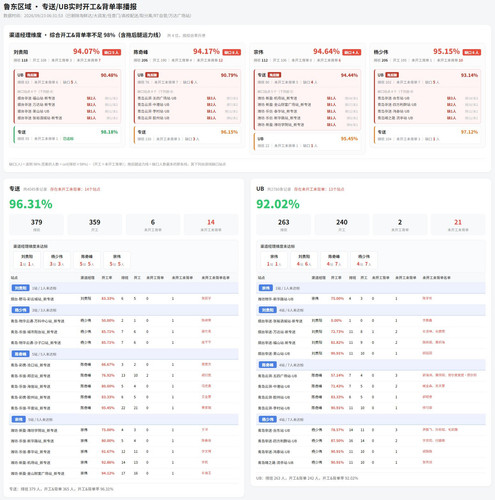This screenshot has width=495, height=500.
Task: Click the UB panel heading above 92.02%
Action: point(260,189)
